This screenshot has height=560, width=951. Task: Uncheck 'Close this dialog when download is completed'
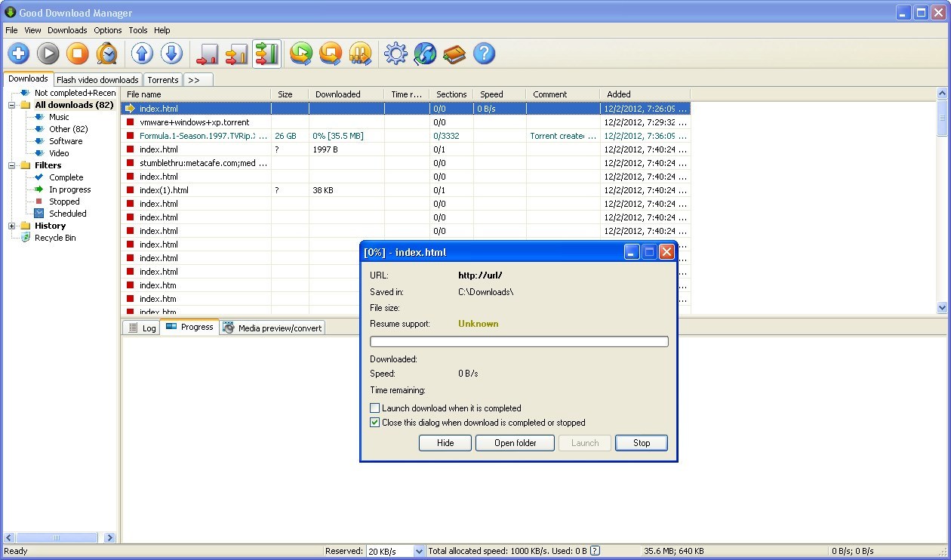[x=374, y=422]
